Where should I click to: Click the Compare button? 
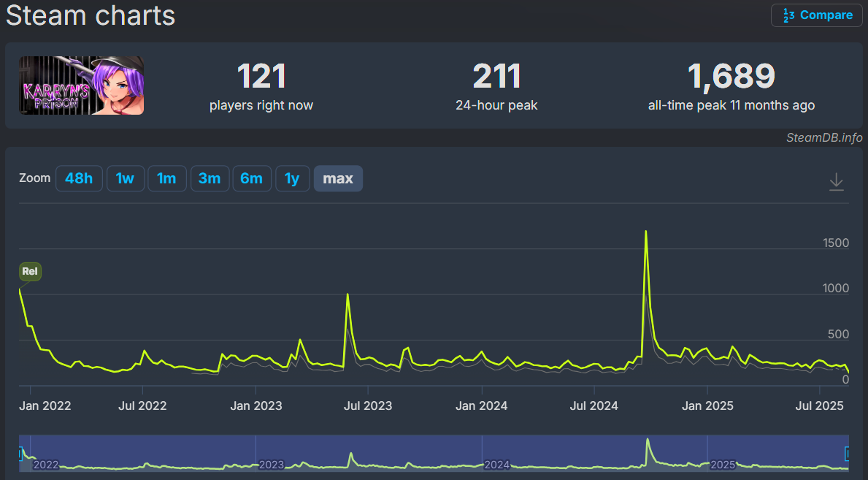(816, 15)
